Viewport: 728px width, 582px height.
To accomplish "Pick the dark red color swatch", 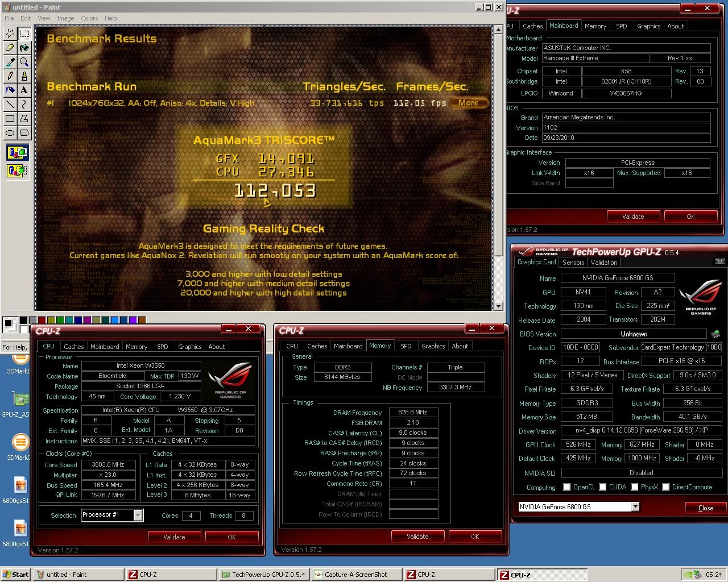I will [x=42, y=321].
